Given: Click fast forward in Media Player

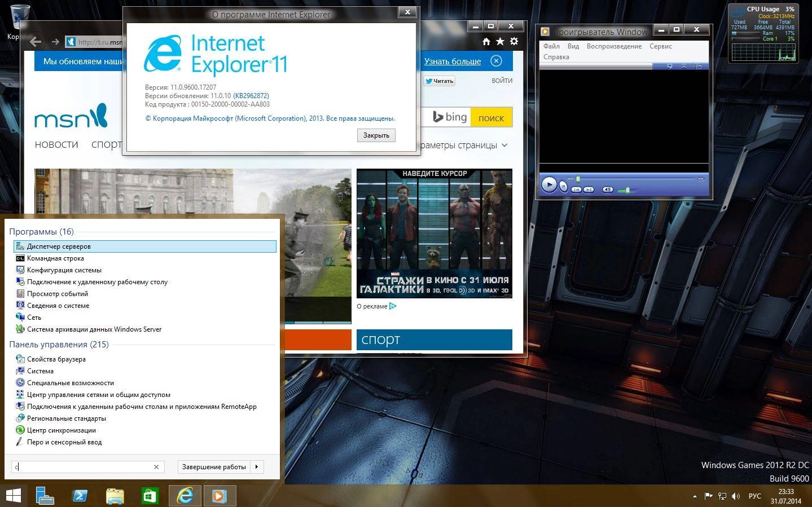Looking at the screenshot, I should click(x=701, y=179).
